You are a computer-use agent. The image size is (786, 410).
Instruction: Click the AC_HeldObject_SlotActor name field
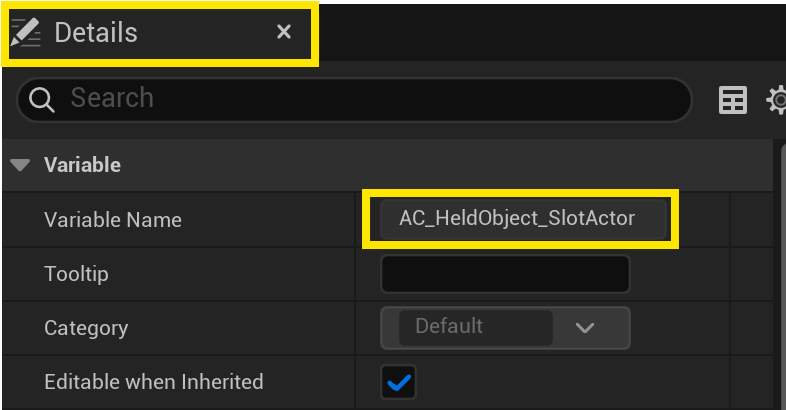[517, 218]
